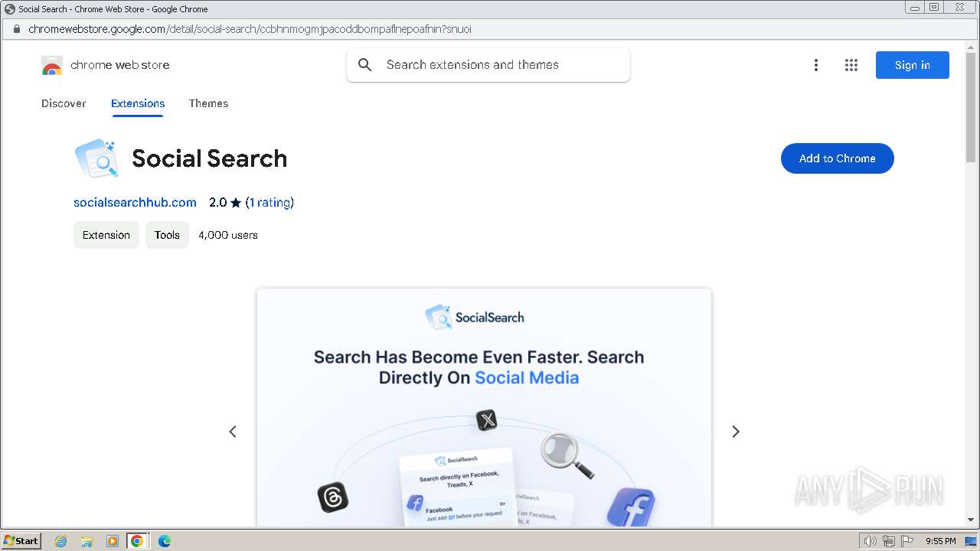
Task: Launch Microsoft Edge from the taskbar
Action: [165, 541]
